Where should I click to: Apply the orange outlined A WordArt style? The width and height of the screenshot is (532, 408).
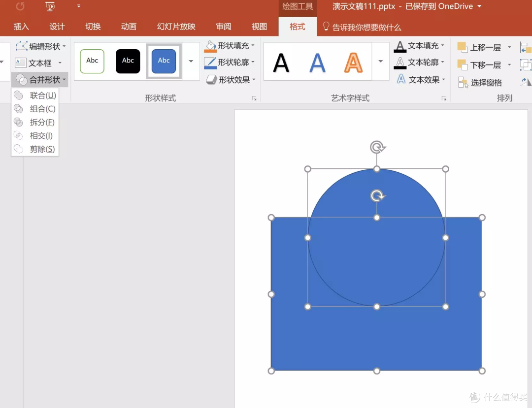point(353,63)
